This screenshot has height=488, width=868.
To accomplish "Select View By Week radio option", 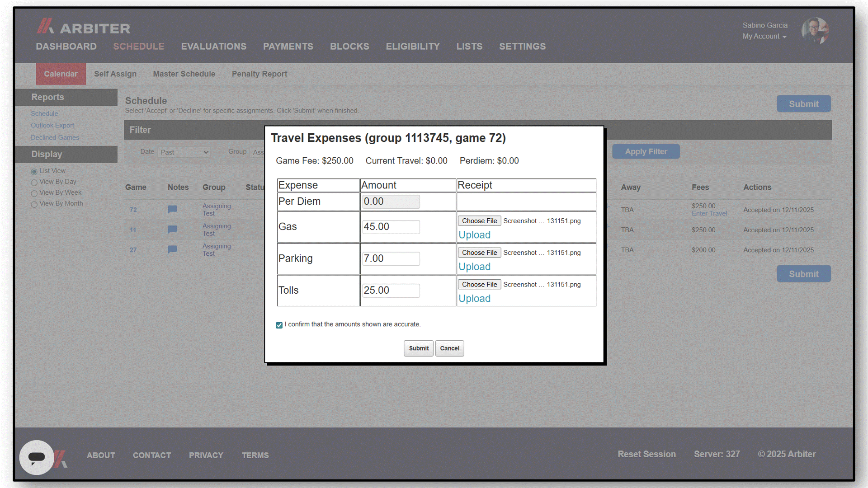I will [34, 193].
